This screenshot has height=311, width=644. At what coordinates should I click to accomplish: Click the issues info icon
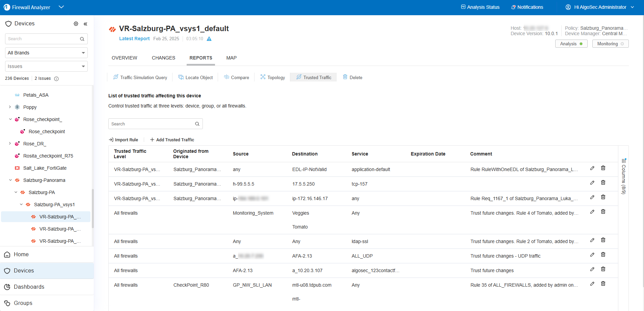56,79
